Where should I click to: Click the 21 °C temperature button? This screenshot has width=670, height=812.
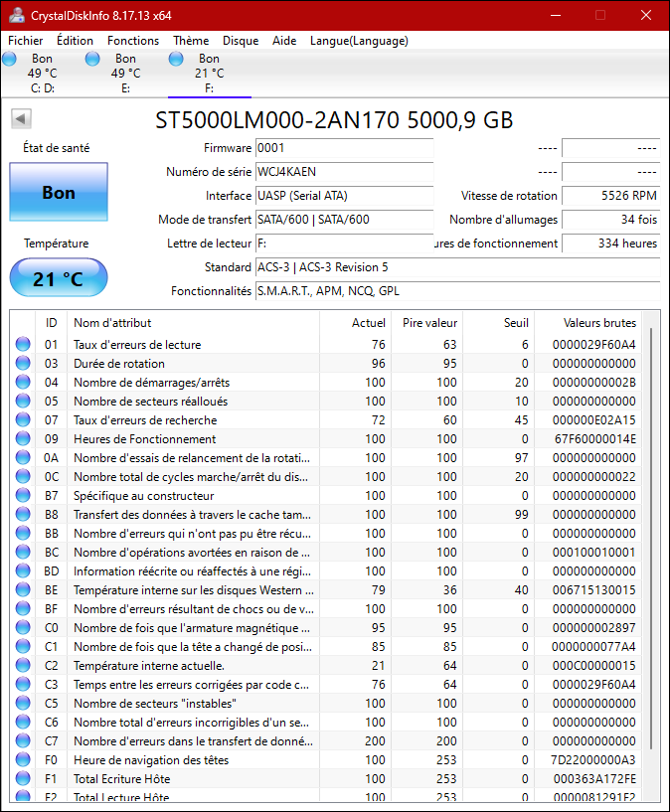click(59, 279)
